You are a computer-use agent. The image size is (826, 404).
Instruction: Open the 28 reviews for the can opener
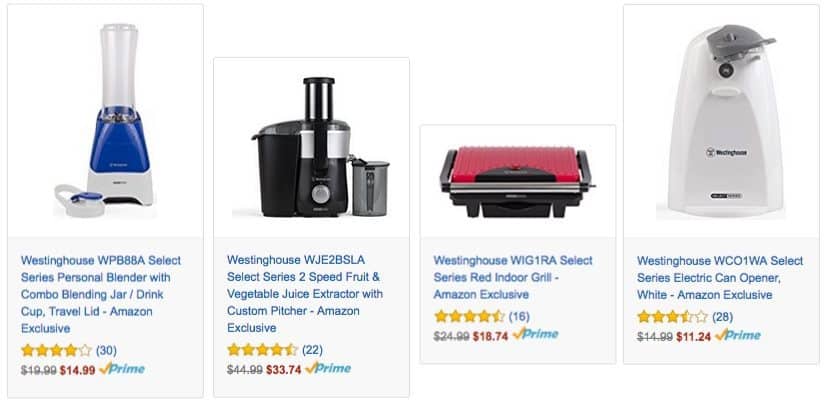click(722, 317)
